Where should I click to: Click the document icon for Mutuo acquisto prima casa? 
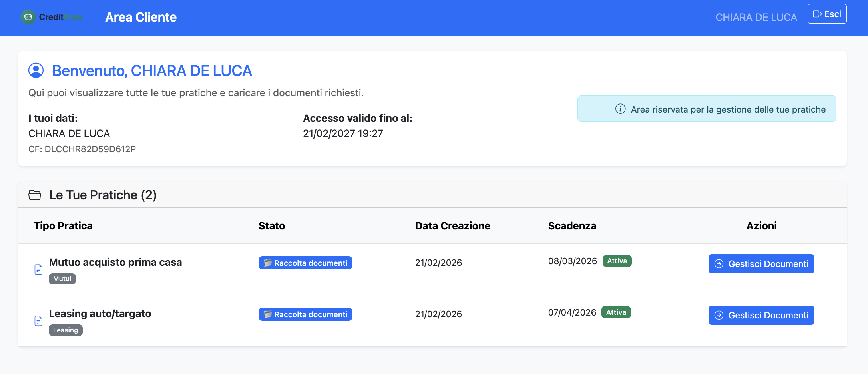click(x=38, y=269)
